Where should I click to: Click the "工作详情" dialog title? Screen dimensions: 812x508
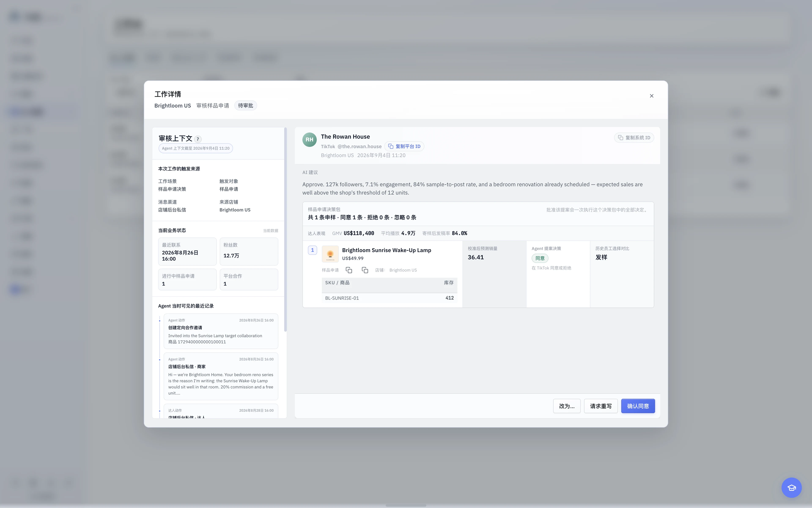point(168,94)
